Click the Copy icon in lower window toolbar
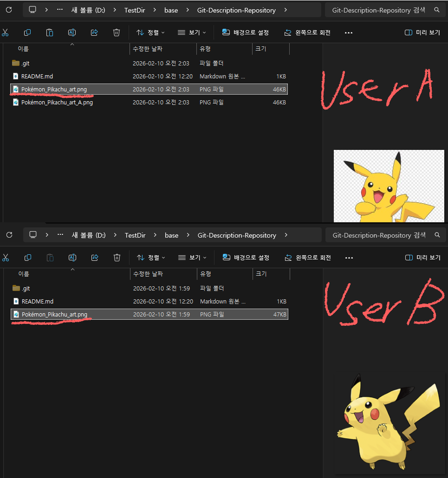This screenshot has height=478, width=448. click(28, 258)
